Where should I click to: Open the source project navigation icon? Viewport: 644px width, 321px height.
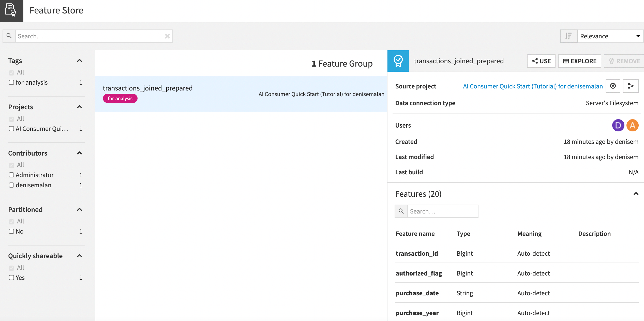tap(613, 86)
